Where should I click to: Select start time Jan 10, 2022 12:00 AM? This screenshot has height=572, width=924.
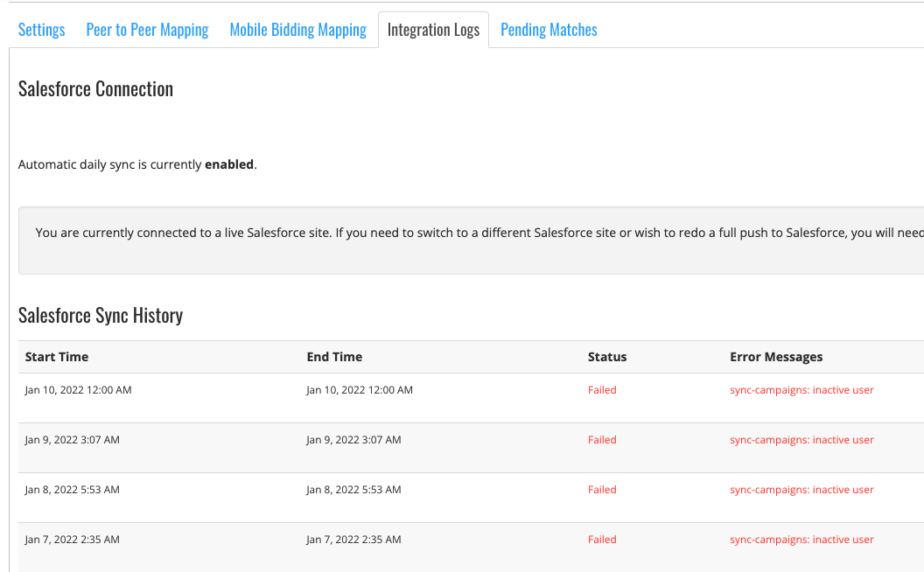tap(79, 390)
